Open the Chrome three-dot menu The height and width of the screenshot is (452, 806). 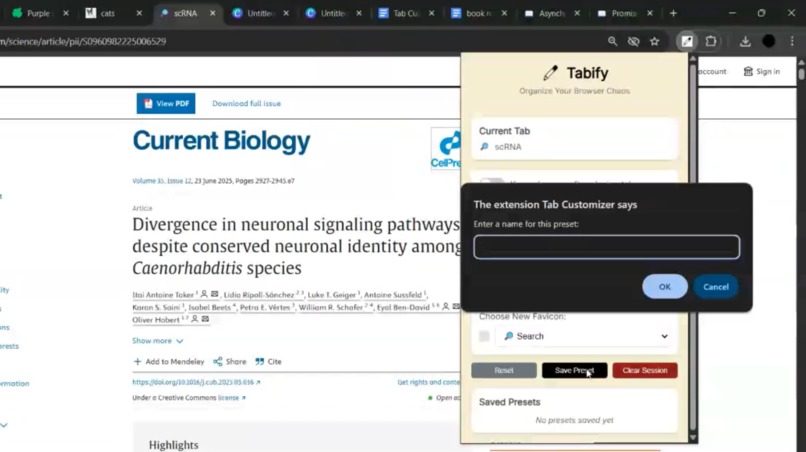tap(792, 41)
